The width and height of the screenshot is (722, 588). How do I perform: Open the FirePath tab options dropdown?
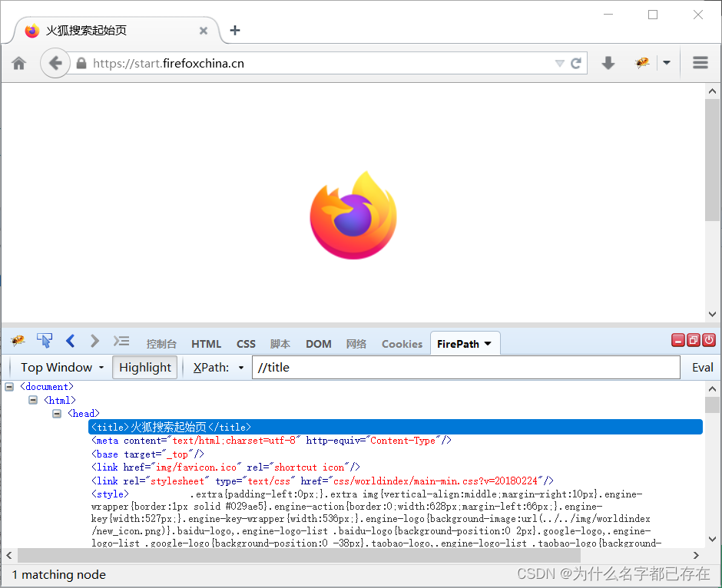[488, 344]
